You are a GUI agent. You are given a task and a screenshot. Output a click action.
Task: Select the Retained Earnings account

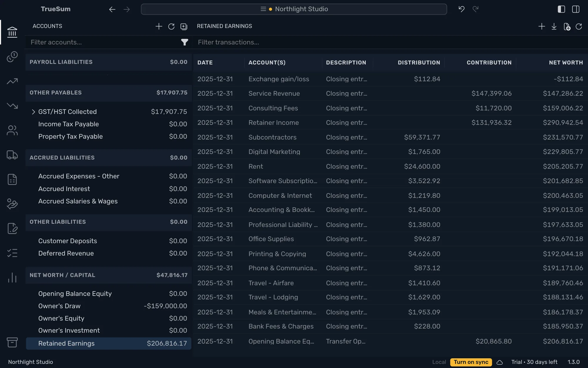[x=108, y=344]
